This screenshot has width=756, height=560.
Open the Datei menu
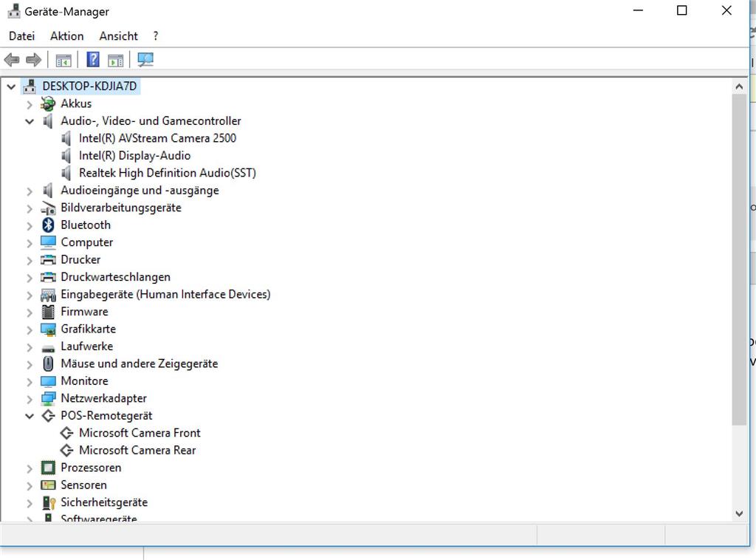click(21, 36)
